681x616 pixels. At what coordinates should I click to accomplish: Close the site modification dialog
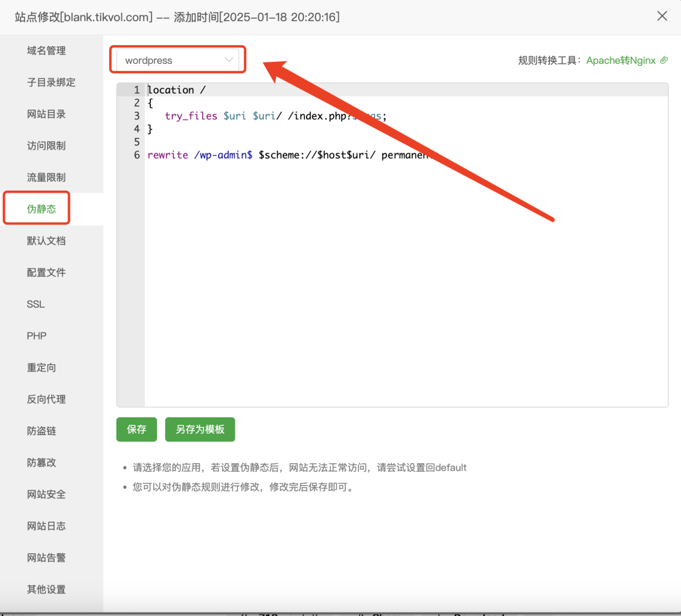tap(662, 17)
